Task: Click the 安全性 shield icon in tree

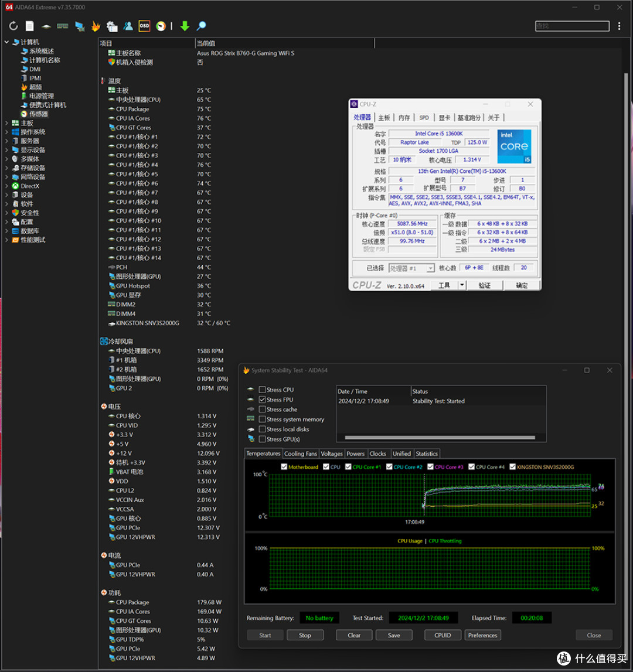Action: 15,213
